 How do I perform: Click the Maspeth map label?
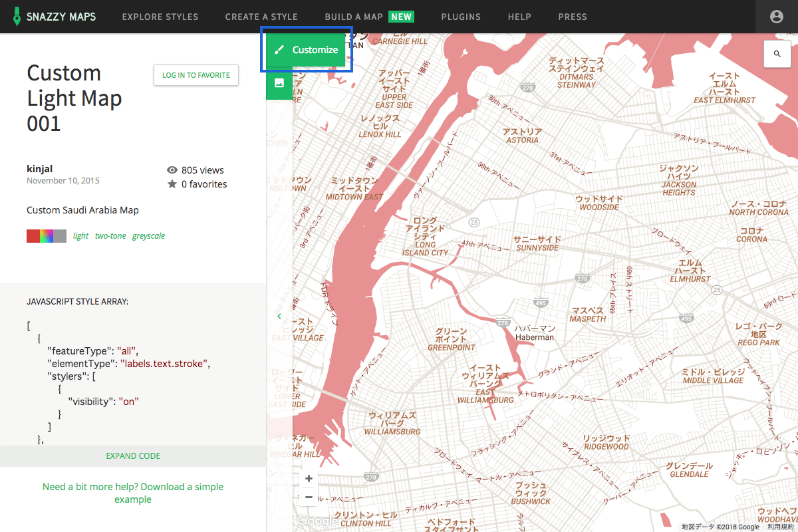(x=589, y=315)
